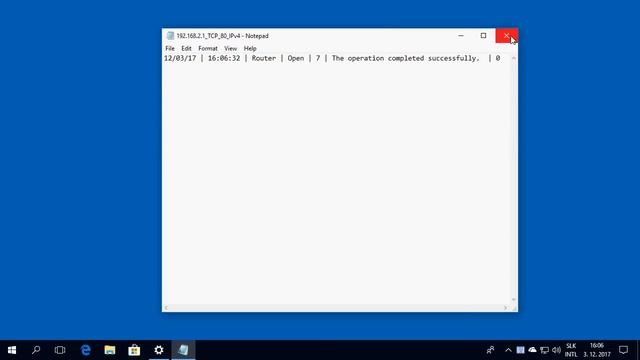Open Microsoft Store from taskbar
This screenshot has height=360, width=640.
point(134,350)
